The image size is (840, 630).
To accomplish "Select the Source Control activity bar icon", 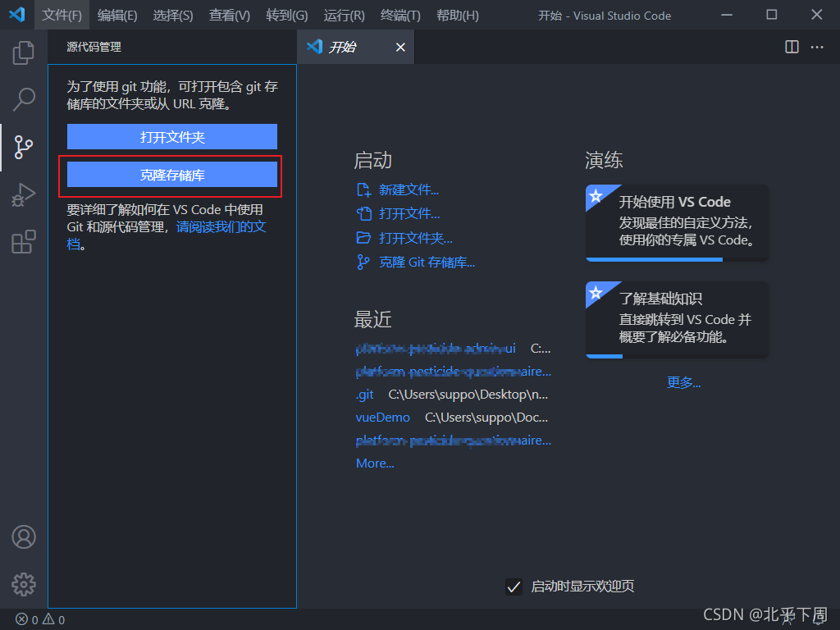I will [24, 147].
